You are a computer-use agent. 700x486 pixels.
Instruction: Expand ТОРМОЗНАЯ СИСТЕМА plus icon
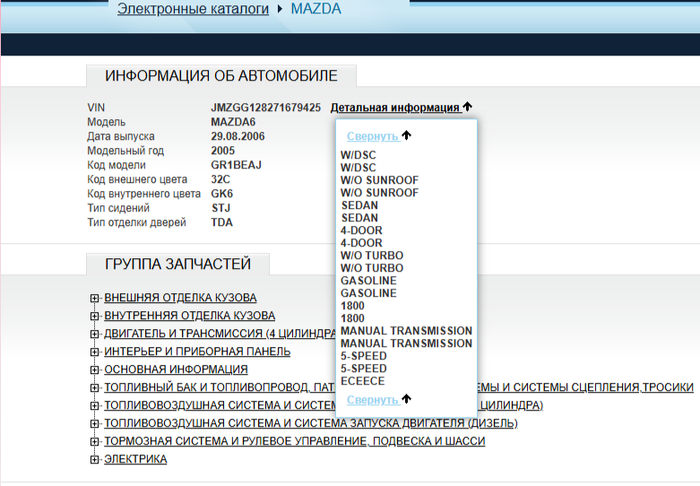tap(95, 441)
